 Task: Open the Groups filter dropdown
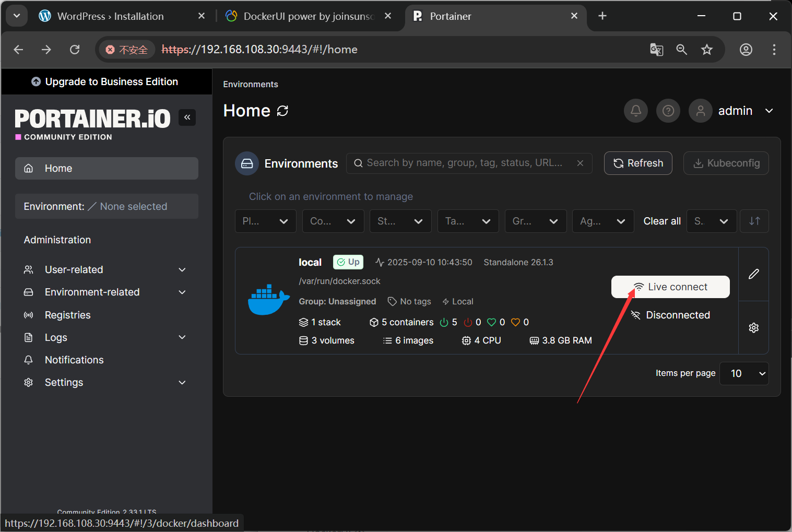tap(536, 221)
